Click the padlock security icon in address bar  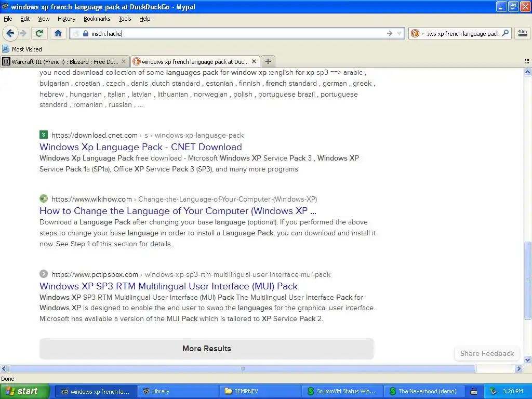click(86, 33)
